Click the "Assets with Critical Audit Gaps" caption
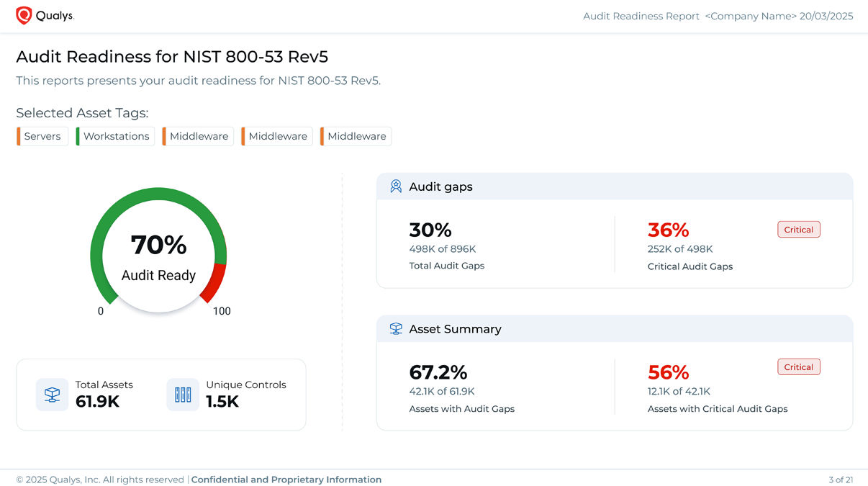868x486 pixels. point(718,409)
